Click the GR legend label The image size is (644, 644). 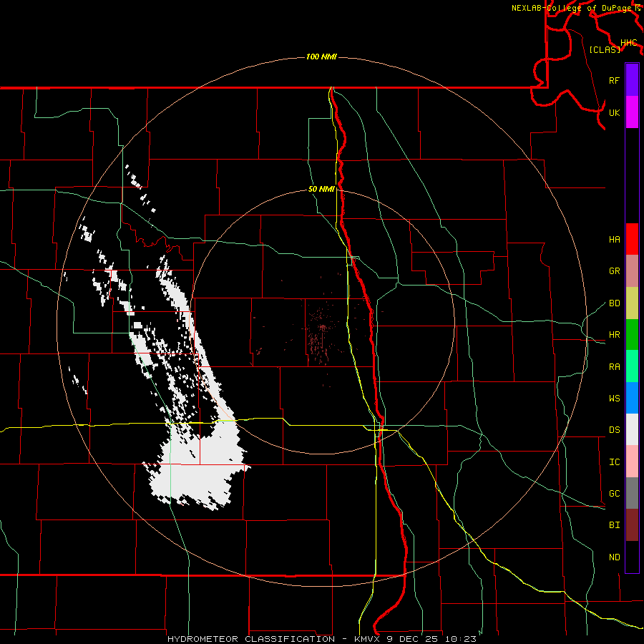615,271
